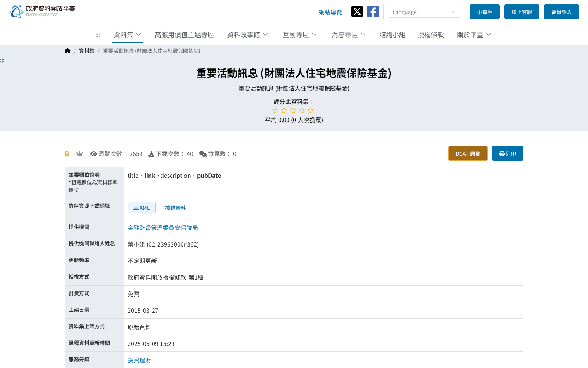Open the 網站導覽 sitemap link

(330, 12)
